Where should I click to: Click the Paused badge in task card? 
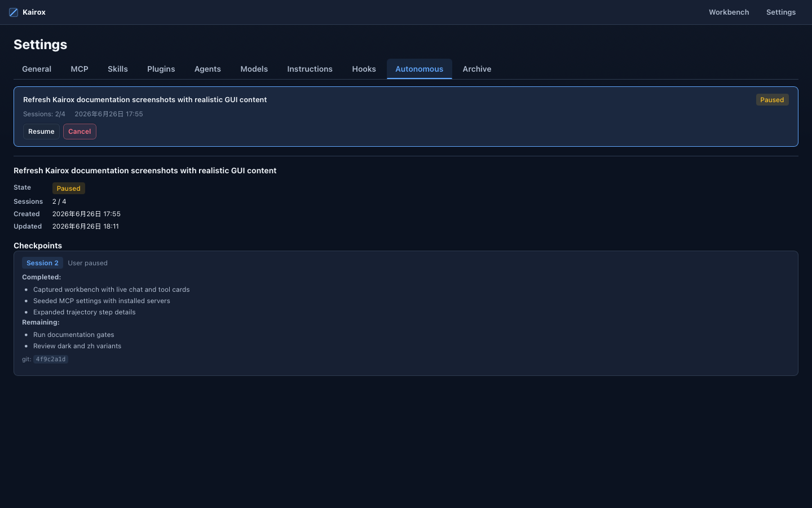point(772,100)
